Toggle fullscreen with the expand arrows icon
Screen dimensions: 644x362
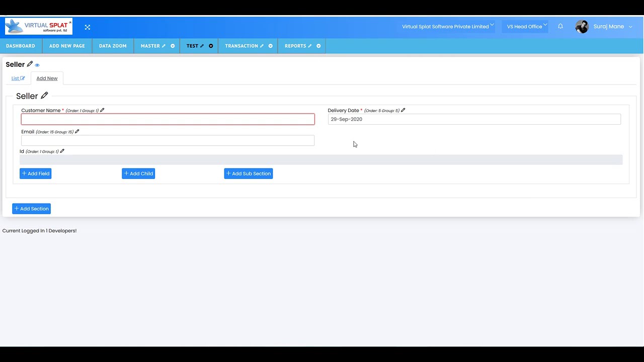(x=88, y=27)
